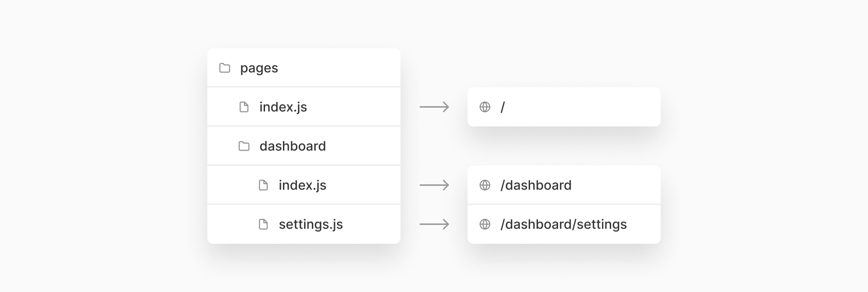Click the globe icon beside the root slash route
The image size is (868, 292).
pos(485,107)
